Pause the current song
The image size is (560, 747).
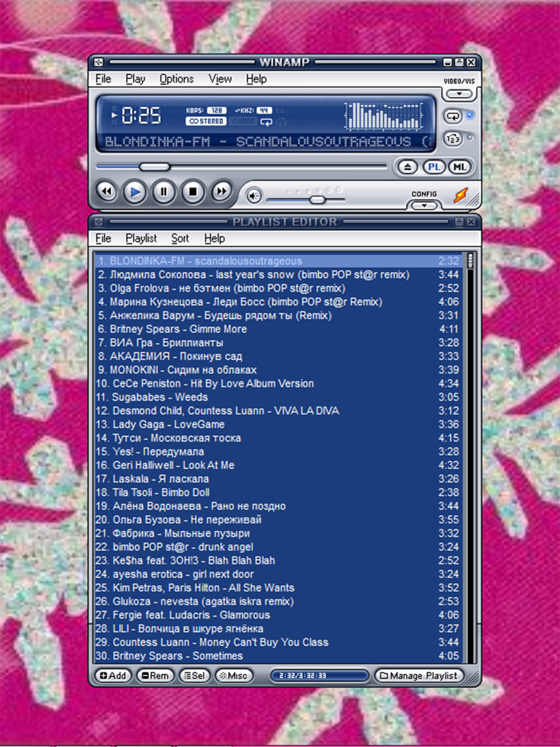click(164, 192)
